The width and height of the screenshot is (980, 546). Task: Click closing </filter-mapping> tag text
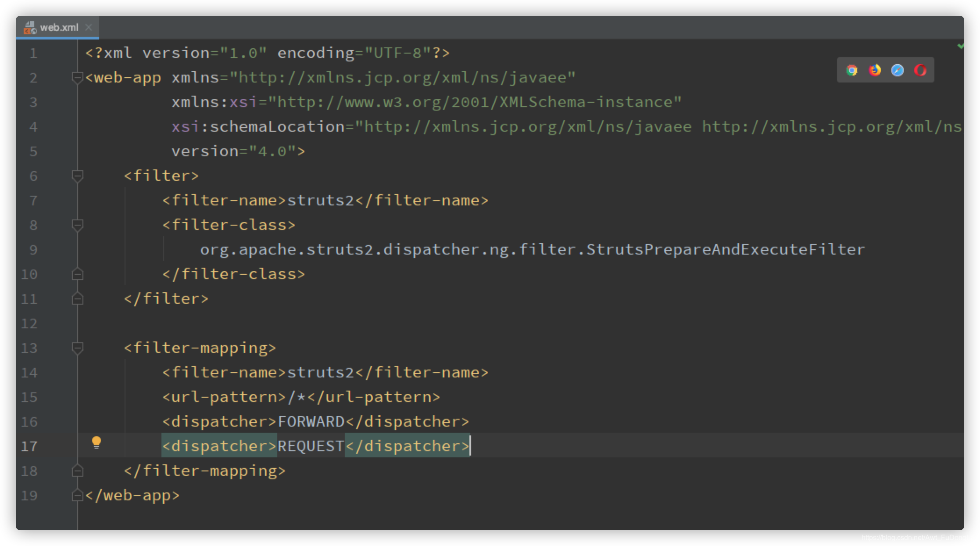click(205, 471)
